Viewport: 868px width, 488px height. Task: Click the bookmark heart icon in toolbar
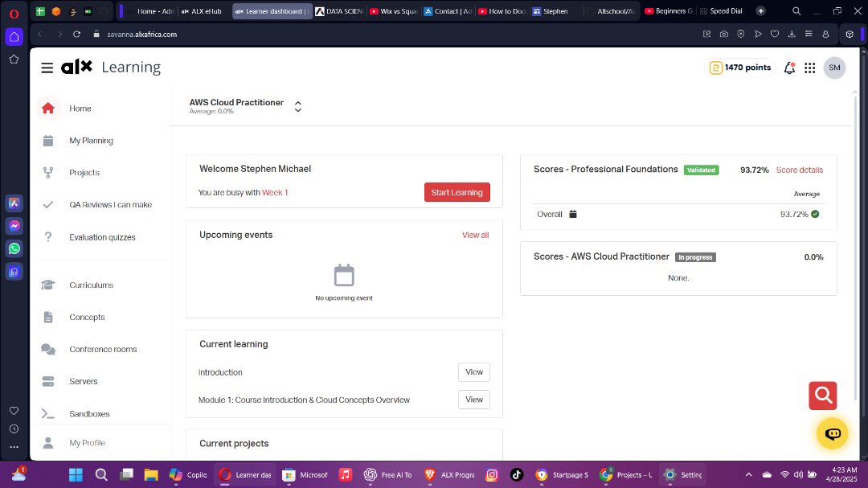pyautogui.click(x=775, y=35)
